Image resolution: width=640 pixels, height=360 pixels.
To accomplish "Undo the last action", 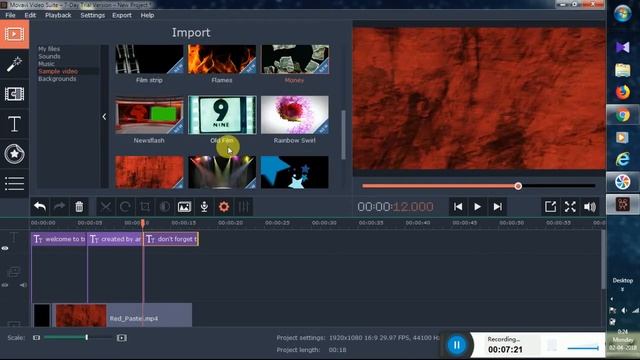I will (40, 207).
